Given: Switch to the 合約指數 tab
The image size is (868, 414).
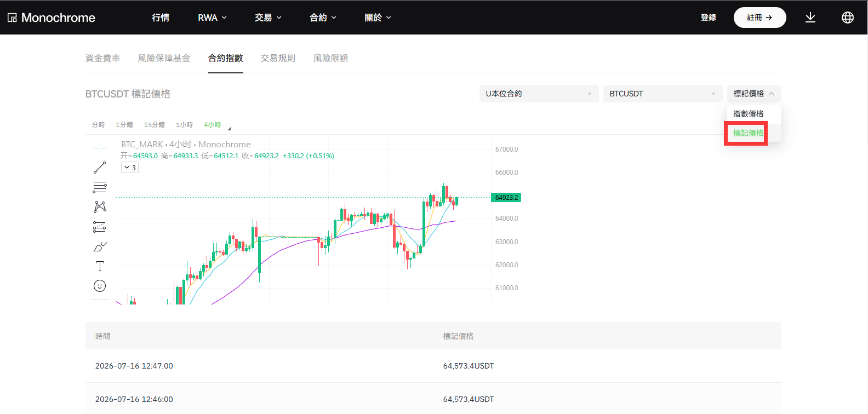Looking at the screenshot, I should [x=226, y=58].
